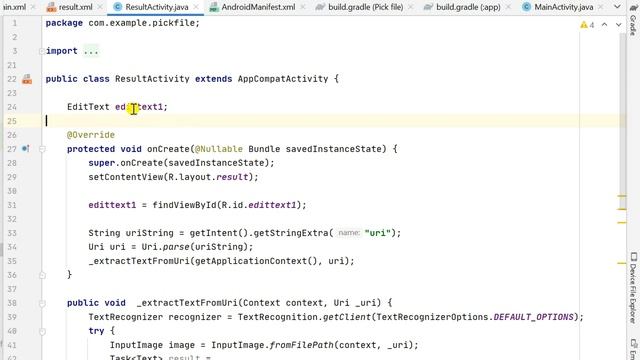Image resolution: width=640 pixels, height=360 pixels.
Task: Click the @Nullable annotation
Action: pyautogui.click(x=219, y=149)
